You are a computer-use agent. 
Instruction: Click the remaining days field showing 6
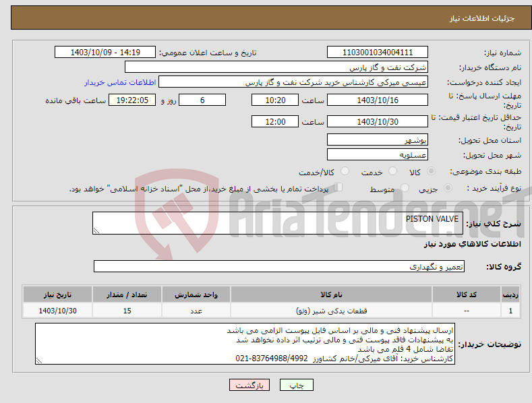coord(202,100)
